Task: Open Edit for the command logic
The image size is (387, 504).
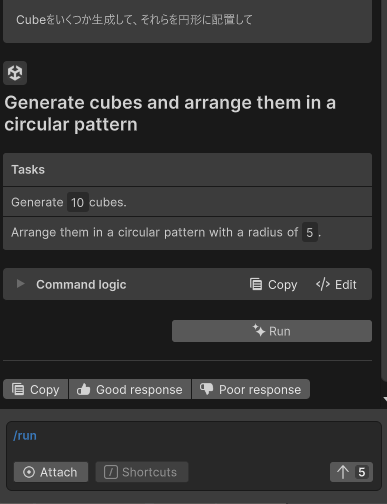Action: click(336, 285)
